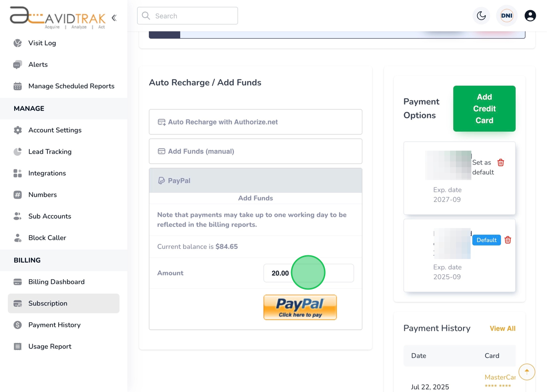Click the Visit Log globe icon
The height and width of the screenshot is (392, 547).
coord(18,43)
